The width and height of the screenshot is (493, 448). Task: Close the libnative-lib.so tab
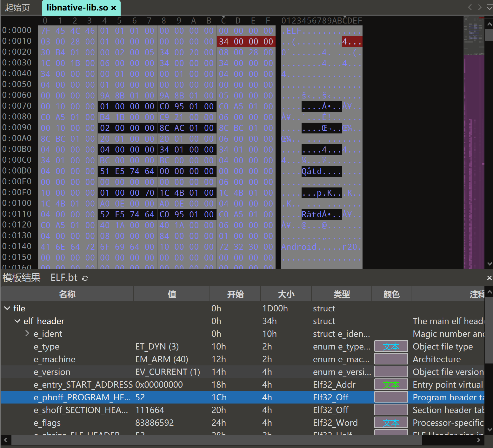(x=114, y=8)
